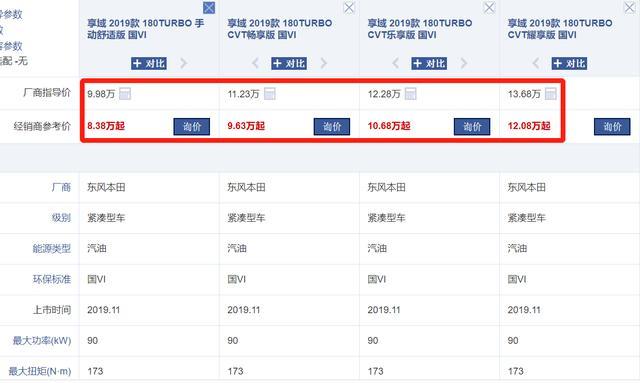Select the 经销商参考价 row label
Image resolution: width=640 pixels, height=383 pixels.
tap(42, 126)
